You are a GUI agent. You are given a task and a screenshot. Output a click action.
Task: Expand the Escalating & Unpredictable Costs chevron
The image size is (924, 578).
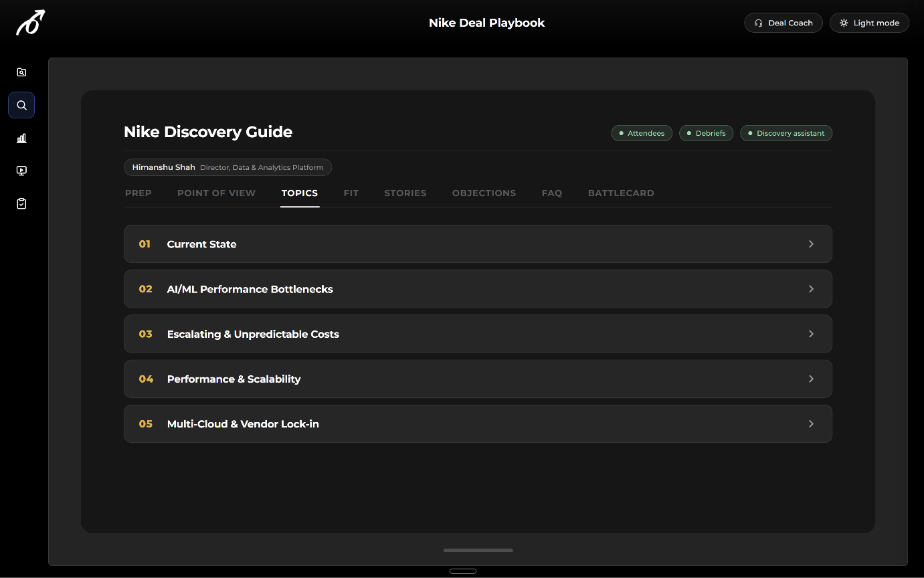pyautogui.click(x=811, y=334)
